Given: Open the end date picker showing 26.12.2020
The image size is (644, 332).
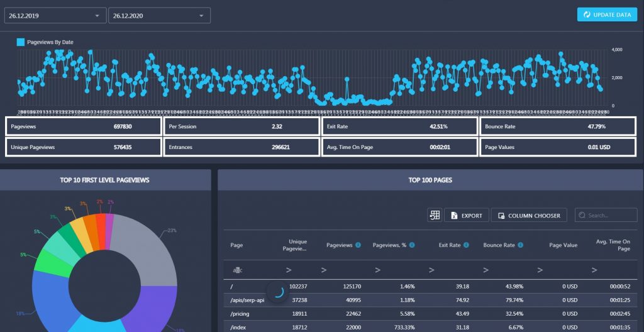Looking at the screenshot, I should point(159,16).
